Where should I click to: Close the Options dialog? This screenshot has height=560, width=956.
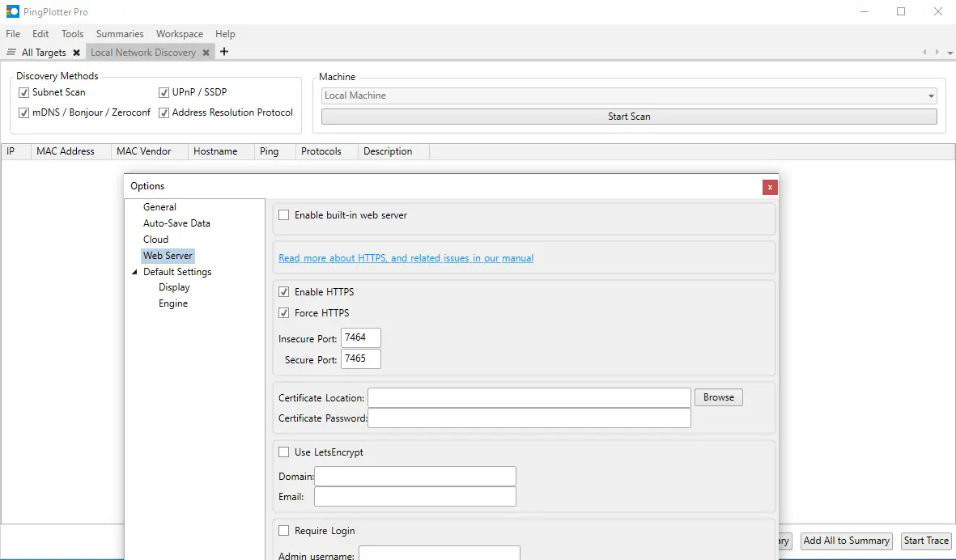(770, 187)
